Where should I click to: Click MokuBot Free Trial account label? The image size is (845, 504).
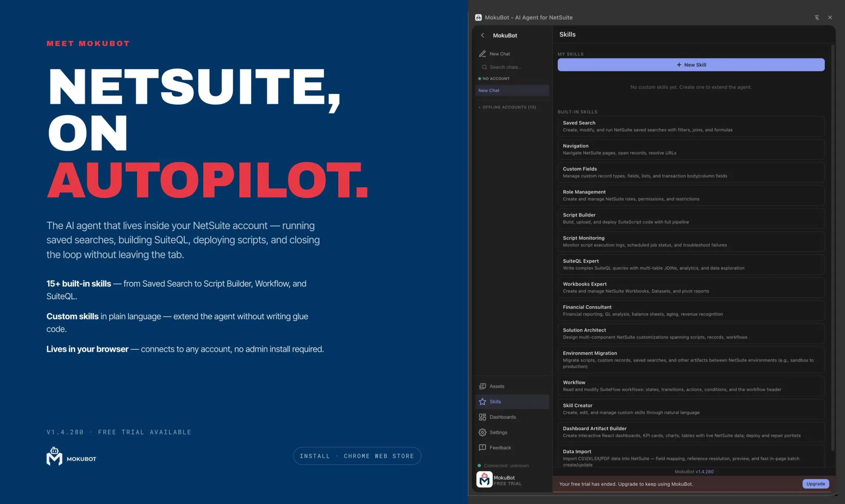507,480
